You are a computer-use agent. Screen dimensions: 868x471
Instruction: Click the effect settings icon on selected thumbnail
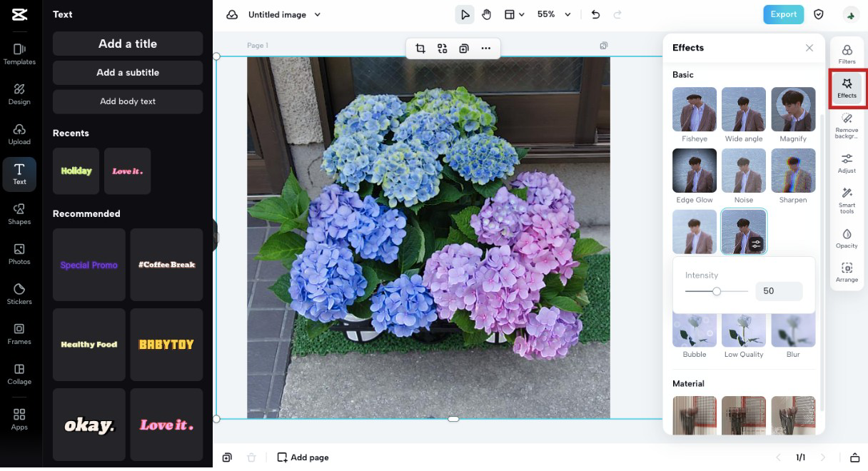click(x=757, y=244)
